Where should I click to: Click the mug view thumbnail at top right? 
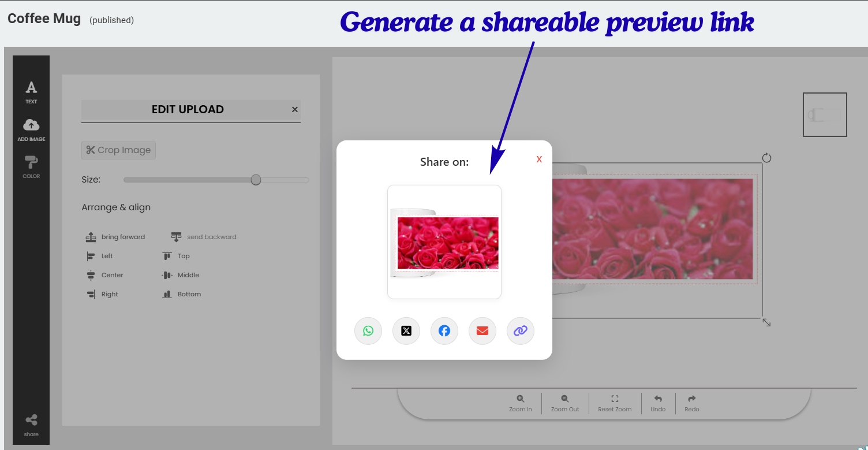click(825, 115)
